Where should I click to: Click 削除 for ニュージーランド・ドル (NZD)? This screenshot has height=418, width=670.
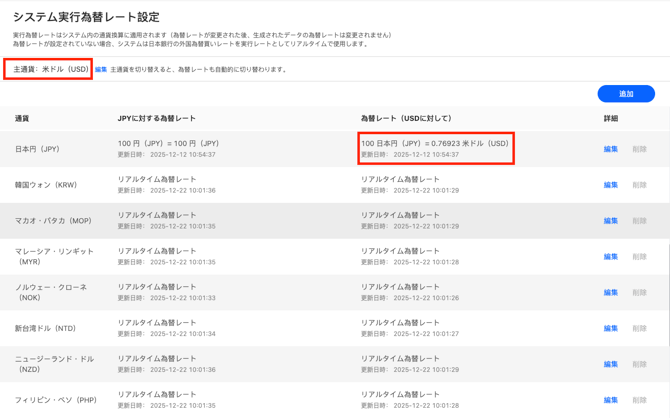(x=639, y=365)
